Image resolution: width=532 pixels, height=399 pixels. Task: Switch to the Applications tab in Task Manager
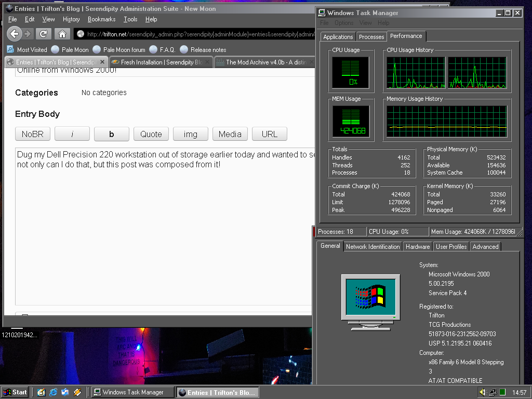[338, 37]
